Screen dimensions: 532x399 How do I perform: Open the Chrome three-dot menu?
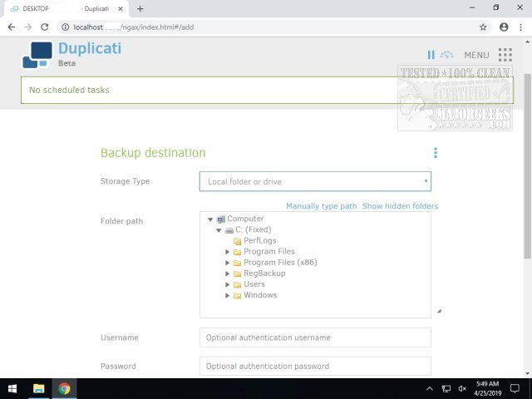521,27
